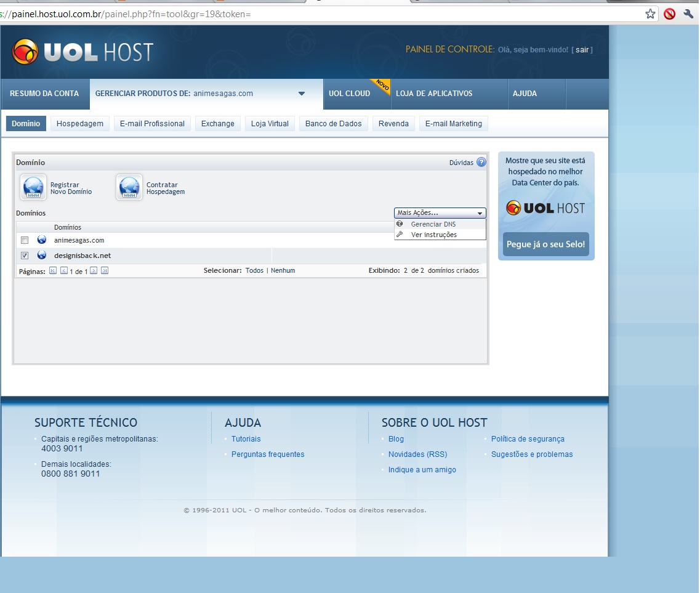This screenshot has height=593, width=700.
Task: Open Novidades (RSS) link
Action: coord(418,454)
